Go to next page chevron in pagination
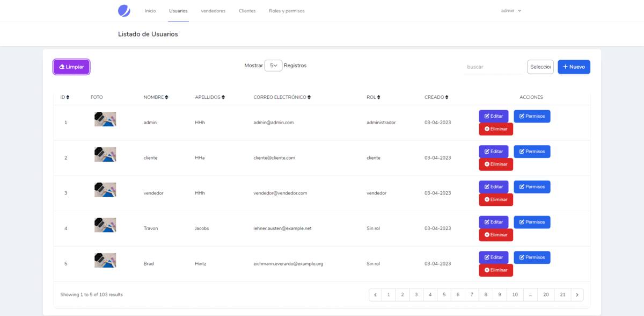Screen dimensions: 644x316 click(577, 295)
